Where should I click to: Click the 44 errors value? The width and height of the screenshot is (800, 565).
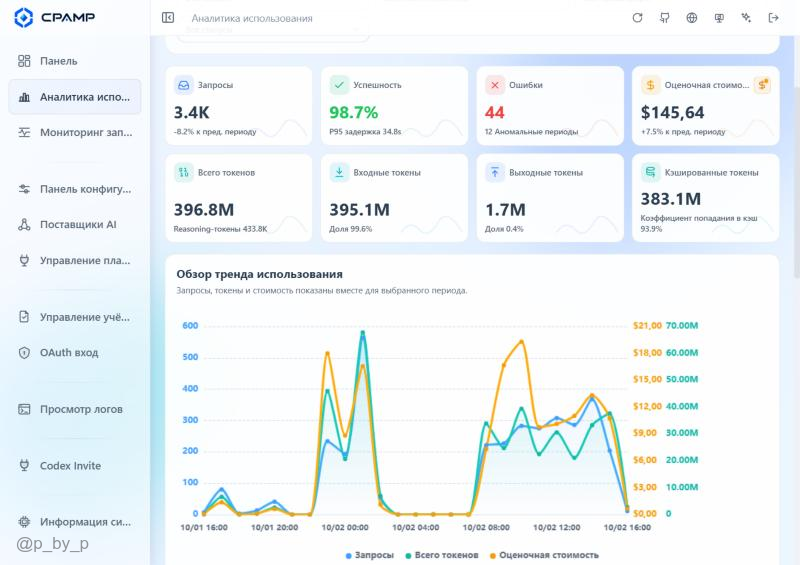pyautogui.click(x=494, y=112)
